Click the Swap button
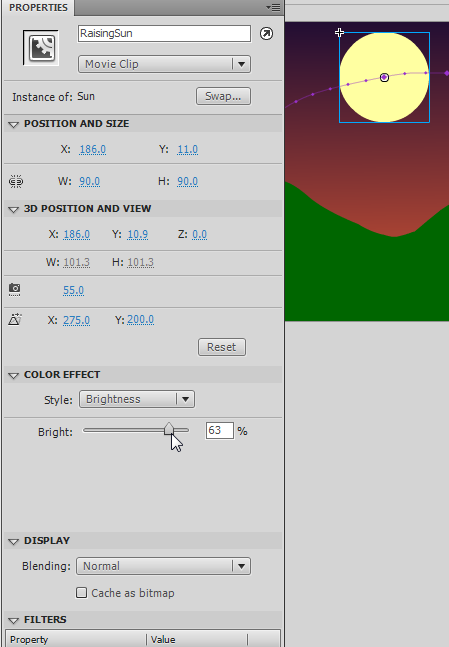 [223, 96]
